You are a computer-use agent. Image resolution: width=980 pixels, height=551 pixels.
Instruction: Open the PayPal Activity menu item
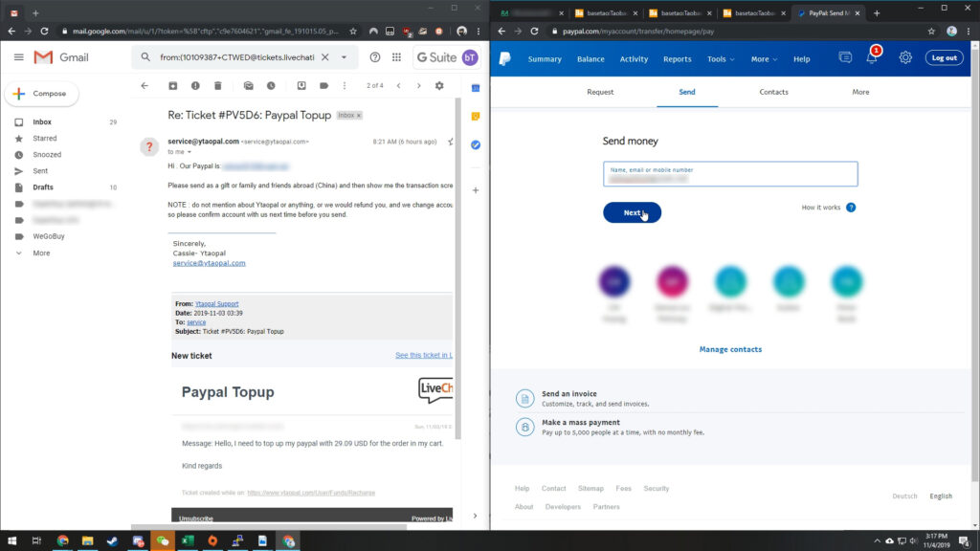(x=634, y=59)
